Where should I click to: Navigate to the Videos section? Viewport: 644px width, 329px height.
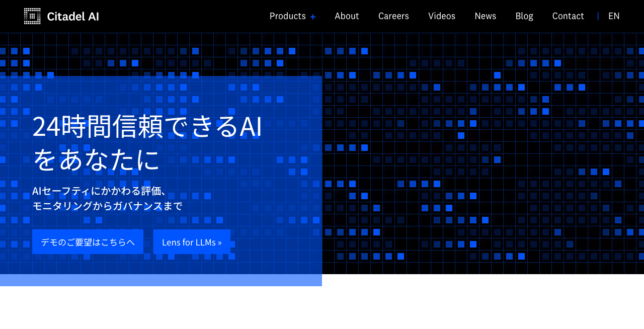click(x=442, y=16)
